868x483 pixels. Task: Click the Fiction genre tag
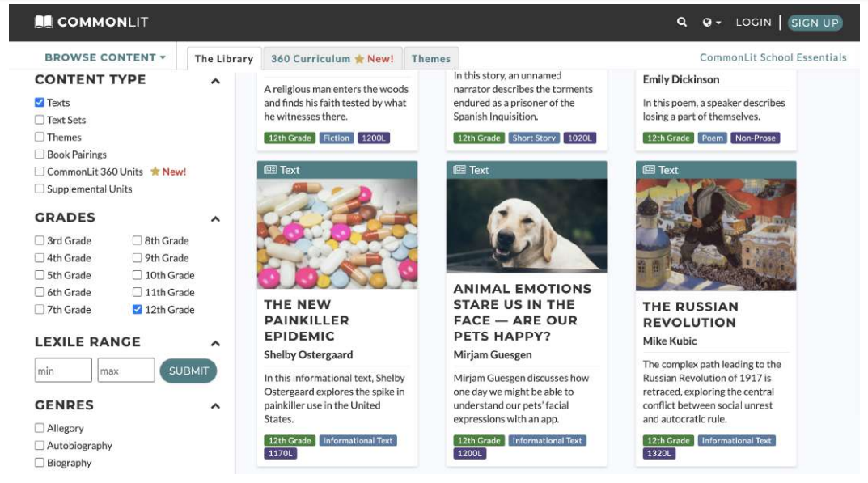click(x=336, y=138)
